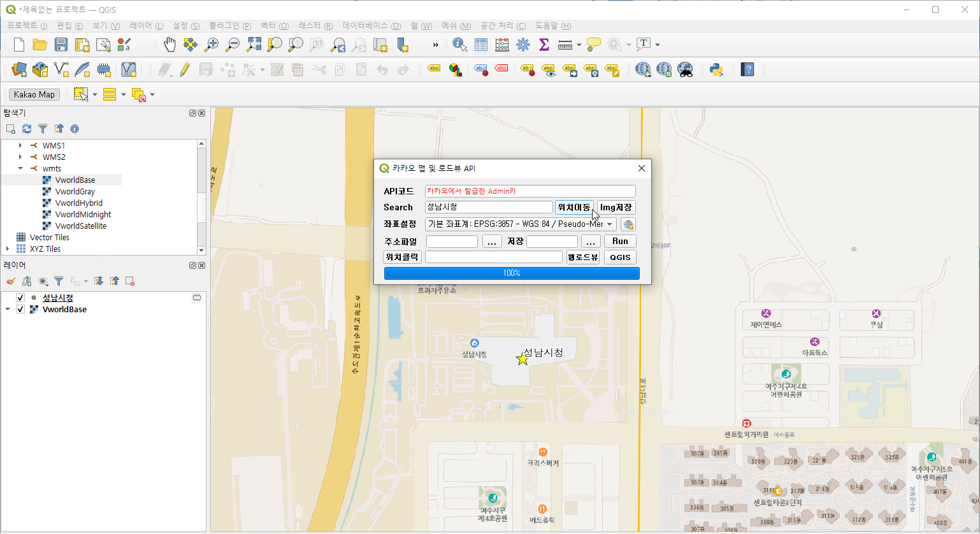This screenshot has height=534, width=980.
Task: Show more toolbar items chevron
Action: (436, 45)
